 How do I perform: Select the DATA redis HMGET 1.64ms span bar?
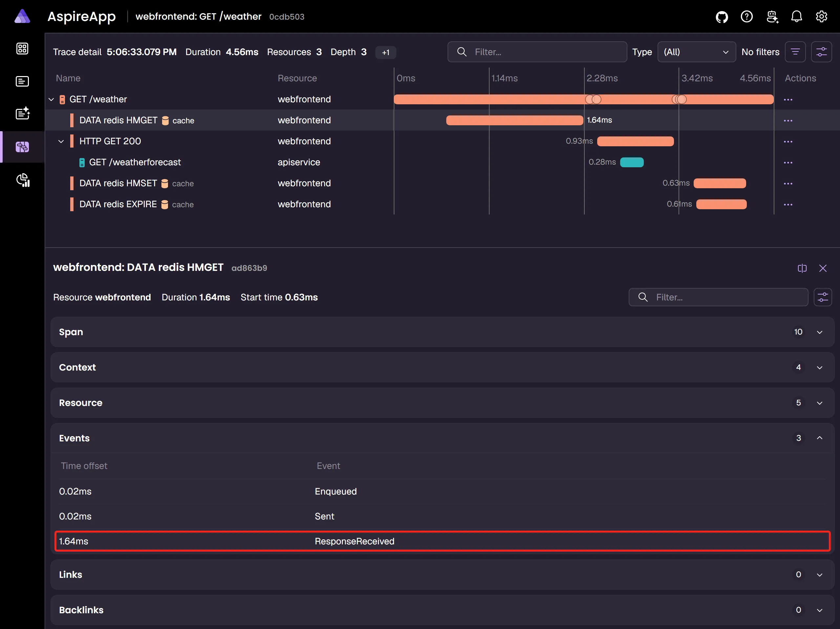pos(514,120)
